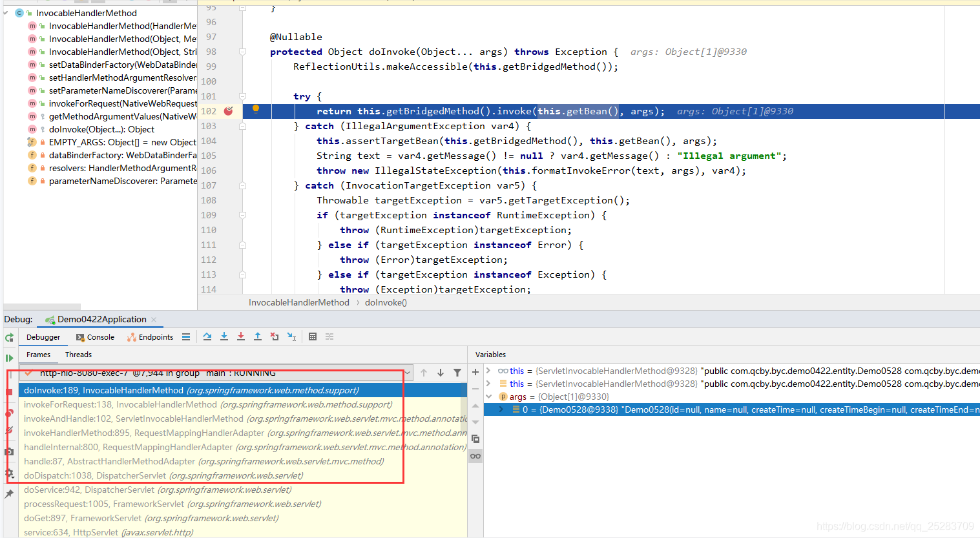980x538 pixels.
Task: Click the doInvoke() breadcrumb link
Action: 386,302
